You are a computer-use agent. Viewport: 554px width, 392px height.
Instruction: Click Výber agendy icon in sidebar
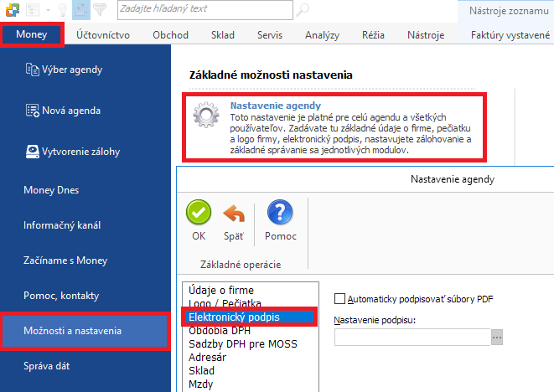pos(32,70)
